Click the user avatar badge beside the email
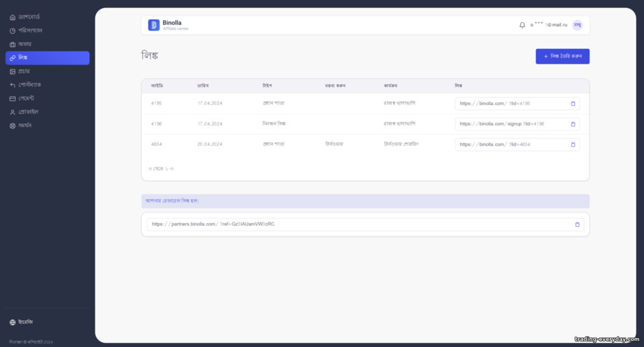 578,25
